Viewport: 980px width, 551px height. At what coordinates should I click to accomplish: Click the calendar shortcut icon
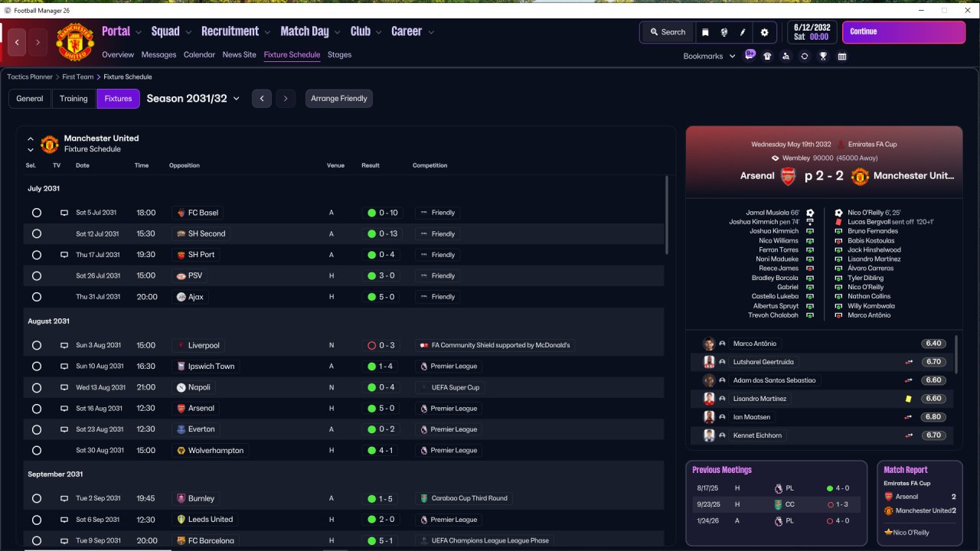pos(842,56)
